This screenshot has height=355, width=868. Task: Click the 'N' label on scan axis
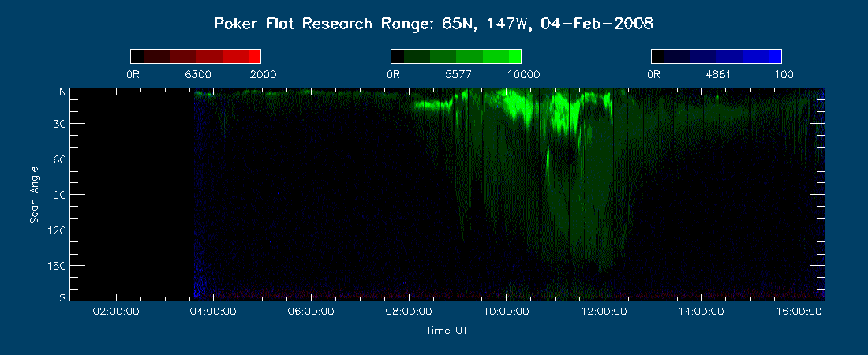pos(62,93)
